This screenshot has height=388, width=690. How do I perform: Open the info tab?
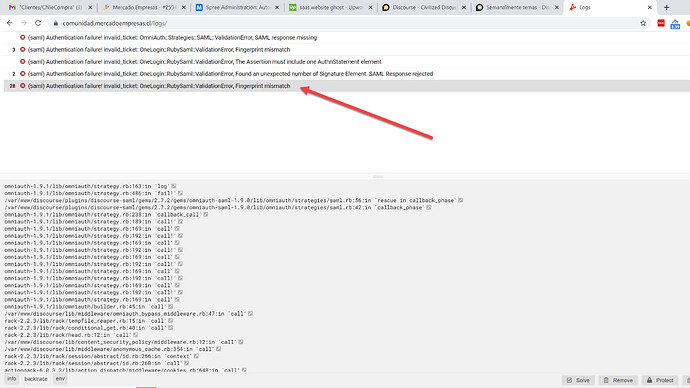[x=11, y=379]
